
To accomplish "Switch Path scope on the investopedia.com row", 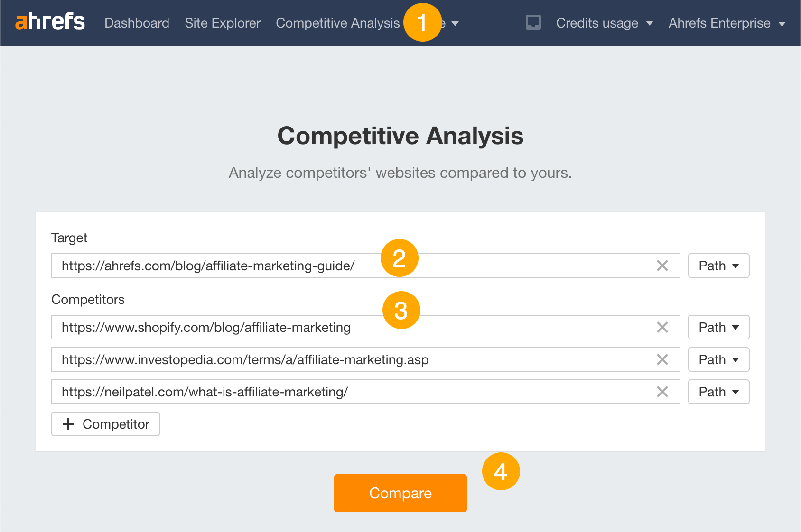I will tap(718, 359).
